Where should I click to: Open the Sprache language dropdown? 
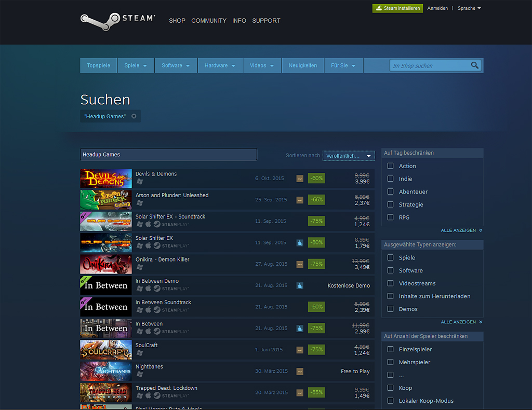coord(469,8)
